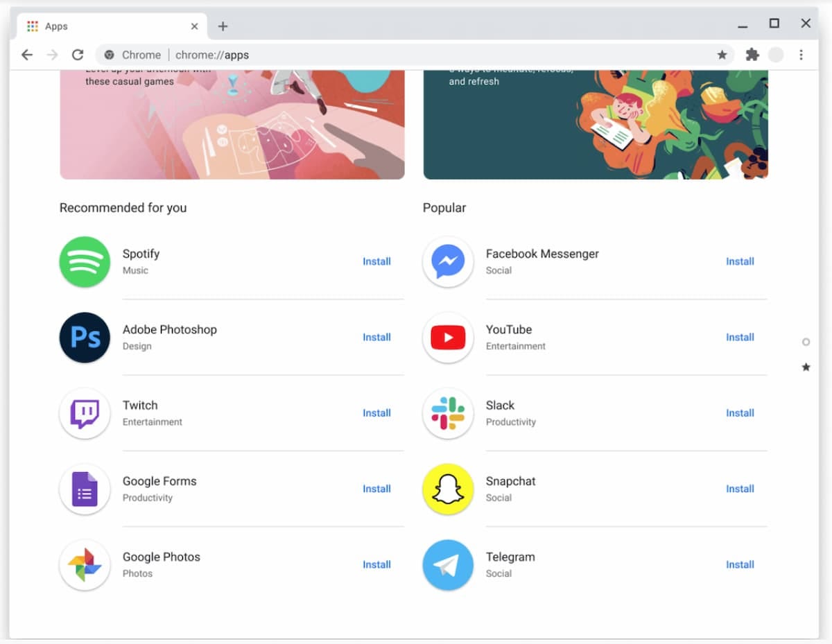Open the Twitch app icon
Image resolution: width=832 pixels, height=644 pixels.
pos(85,413)
